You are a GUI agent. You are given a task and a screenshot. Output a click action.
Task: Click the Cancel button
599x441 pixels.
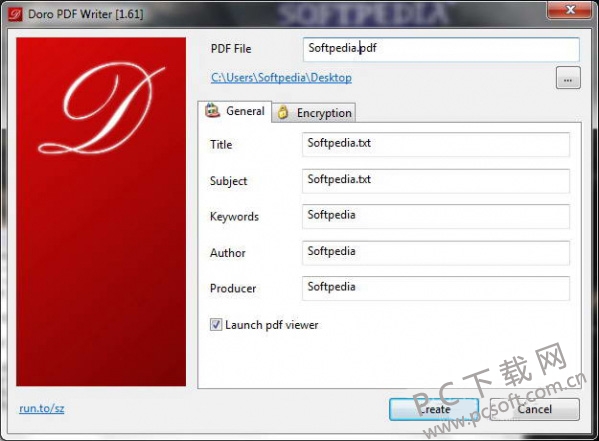[534, 409]
